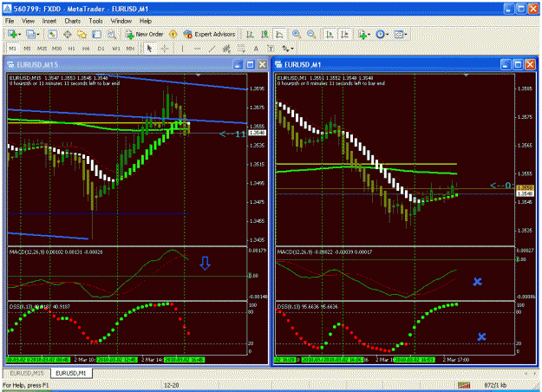This screenshot has width=542, height=392.
Task: Toggle chart Auto Scroll
Action: [x=330, y=34]
